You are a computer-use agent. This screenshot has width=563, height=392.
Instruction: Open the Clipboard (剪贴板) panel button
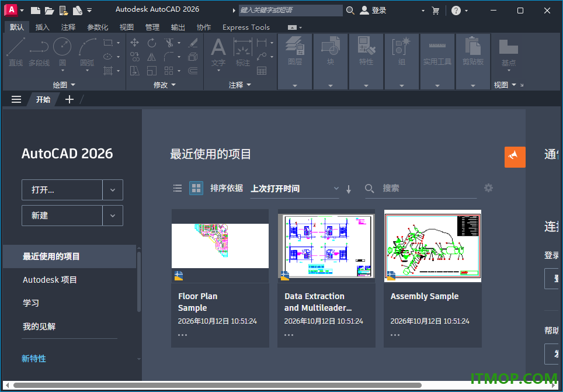click(473, 61)
